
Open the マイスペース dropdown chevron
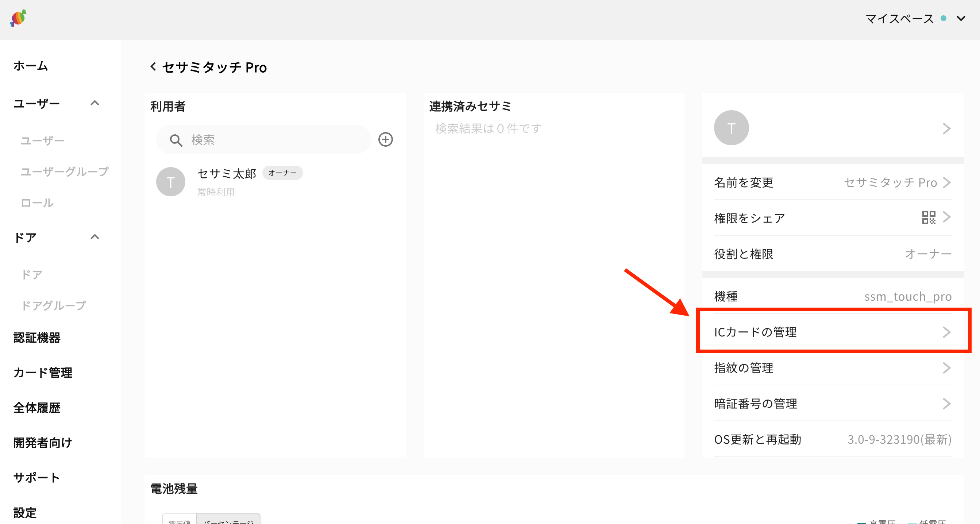961,18
